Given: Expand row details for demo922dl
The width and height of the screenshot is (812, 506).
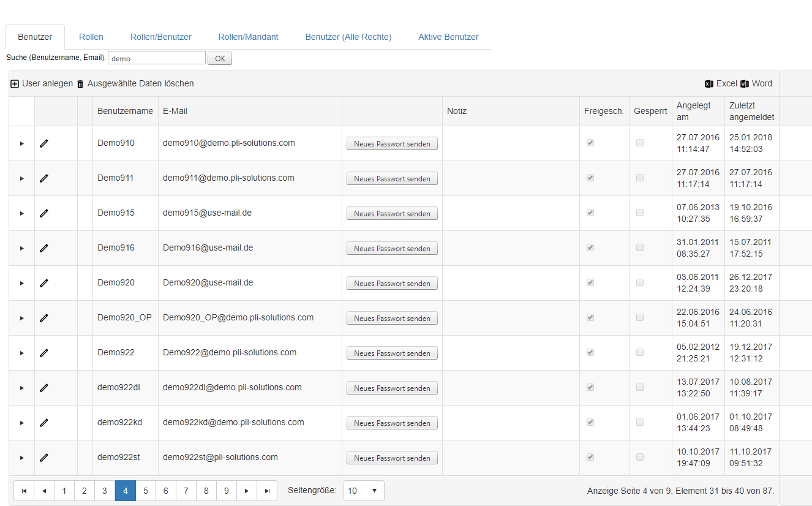Looking at the screenshot, I should click(22, 388).
